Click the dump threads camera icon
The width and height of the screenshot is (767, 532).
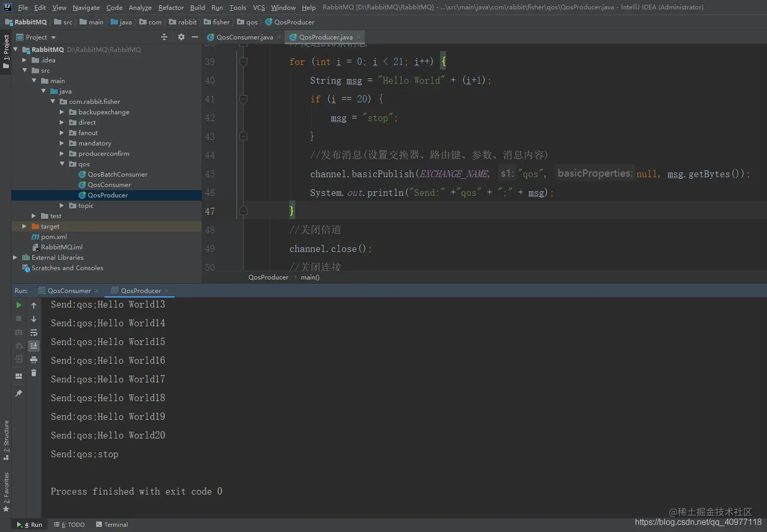click(x=19, y=332)
